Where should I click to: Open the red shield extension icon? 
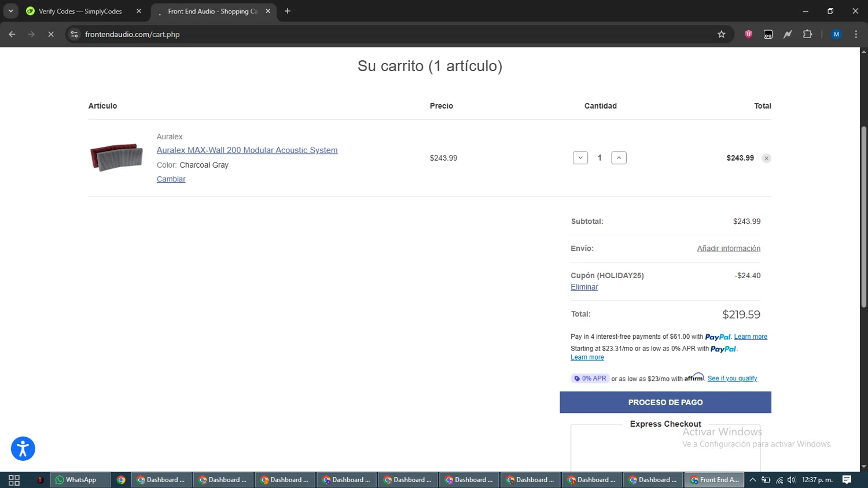[x=748, y=34]
